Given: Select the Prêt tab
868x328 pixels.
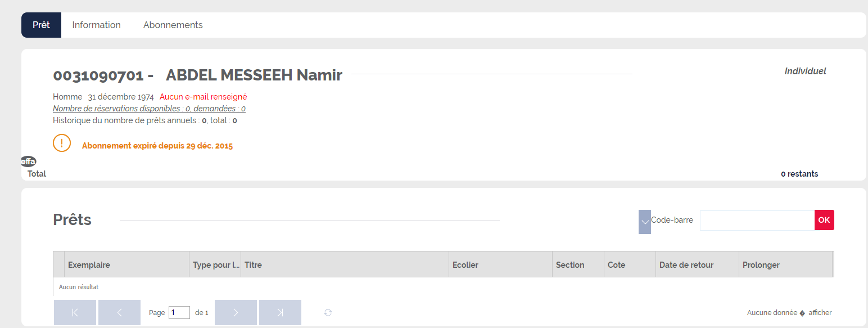Looking at the screenshot, I should pos(41,25).
